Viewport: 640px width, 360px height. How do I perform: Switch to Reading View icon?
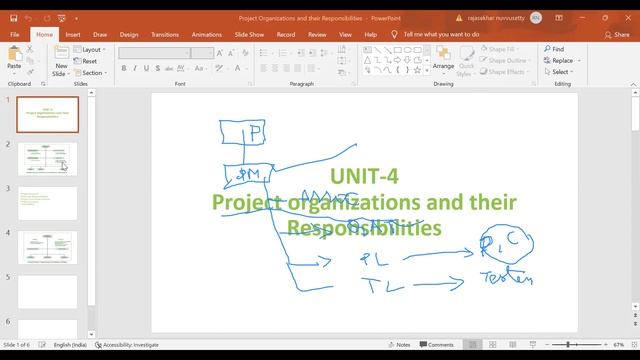coord(513,345)
